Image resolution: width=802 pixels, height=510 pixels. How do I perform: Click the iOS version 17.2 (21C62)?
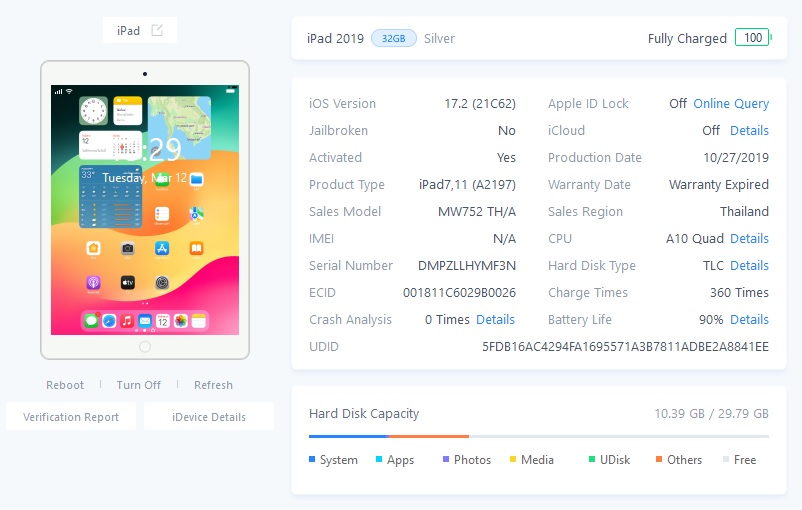(x=480, y=103)
